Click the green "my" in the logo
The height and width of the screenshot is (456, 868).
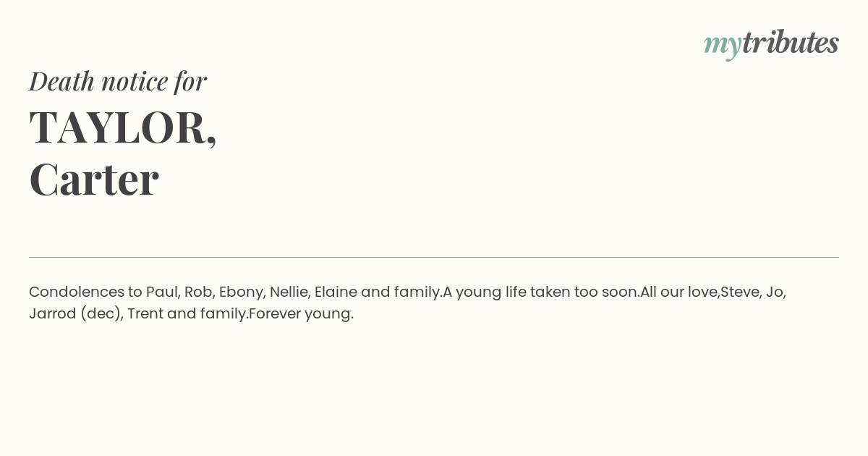(x=722, y=44)
